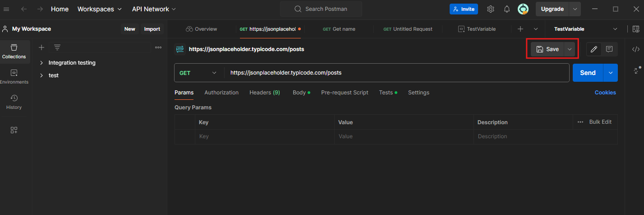The width and height of the screenshot is (644, 215).
Task: Open Save options dropdown arrow
Action: pyautogui.click(x=570, y=49)
